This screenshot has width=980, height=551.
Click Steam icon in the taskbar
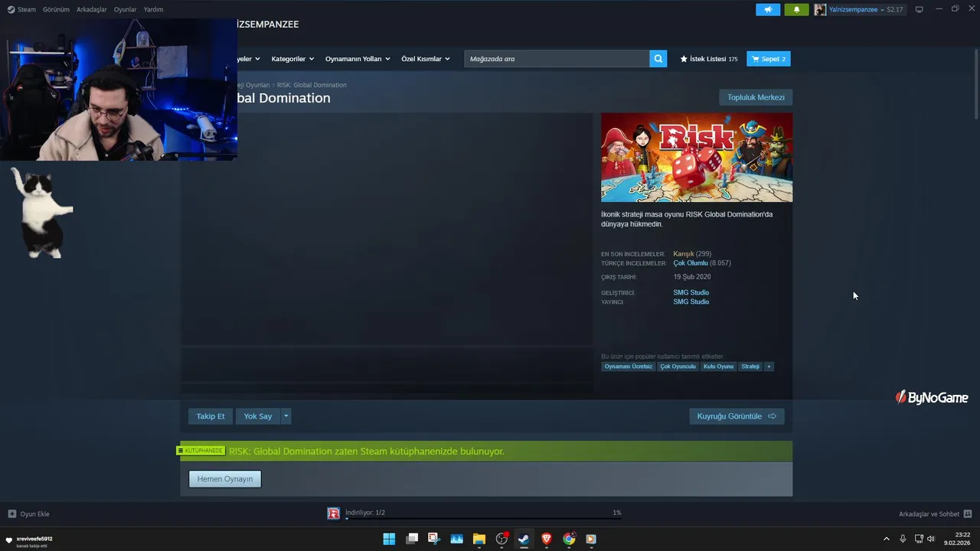pyautogui.click(x=524, y=539)
